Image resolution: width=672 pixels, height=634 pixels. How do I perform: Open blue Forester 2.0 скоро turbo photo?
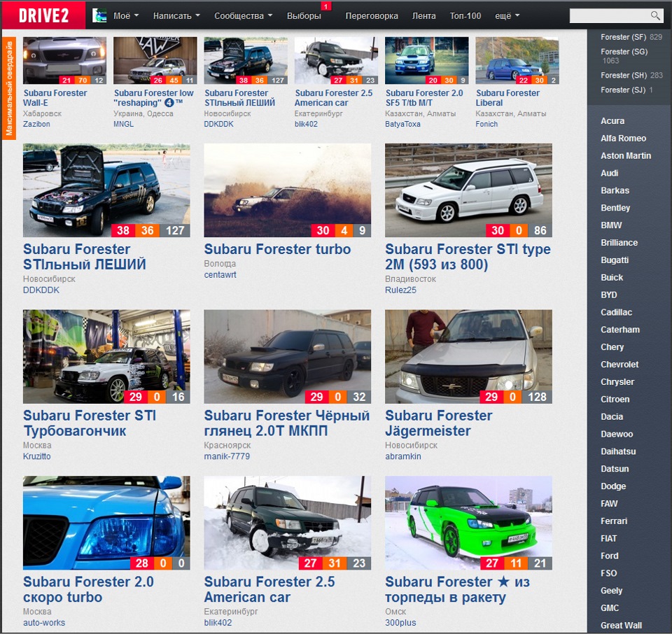click(x=106, y=523)
